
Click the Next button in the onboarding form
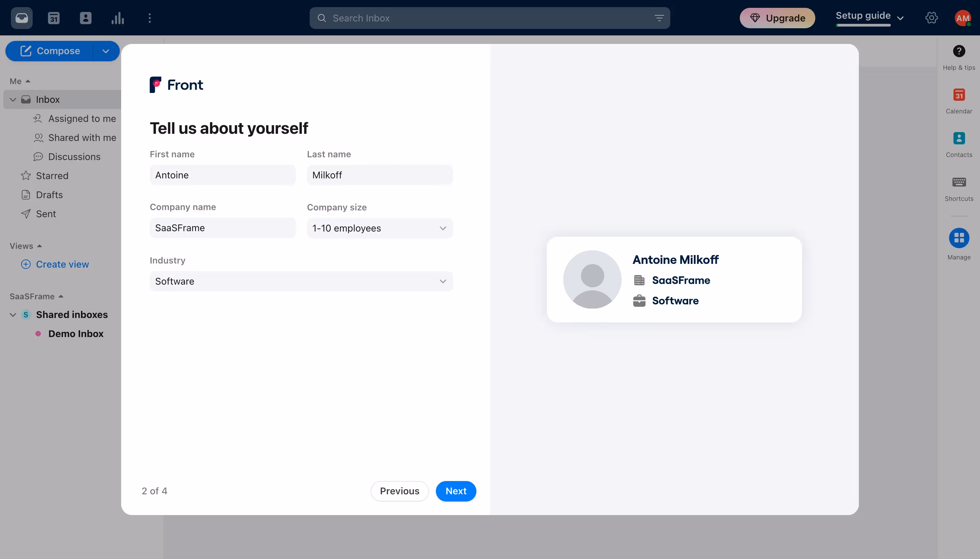[x=456, y=491]
